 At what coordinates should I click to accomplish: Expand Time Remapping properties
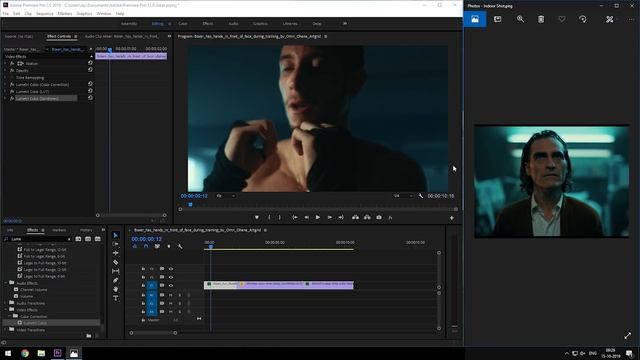pos(5,77)
